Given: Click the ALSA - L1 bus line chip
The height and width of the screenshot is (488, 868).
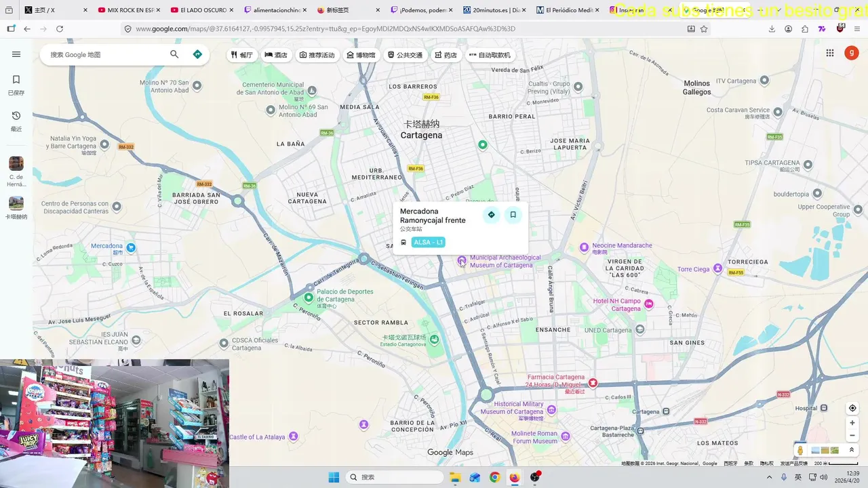Looking at the screenshot, I should pyautogui.click(x=428, y=242).
